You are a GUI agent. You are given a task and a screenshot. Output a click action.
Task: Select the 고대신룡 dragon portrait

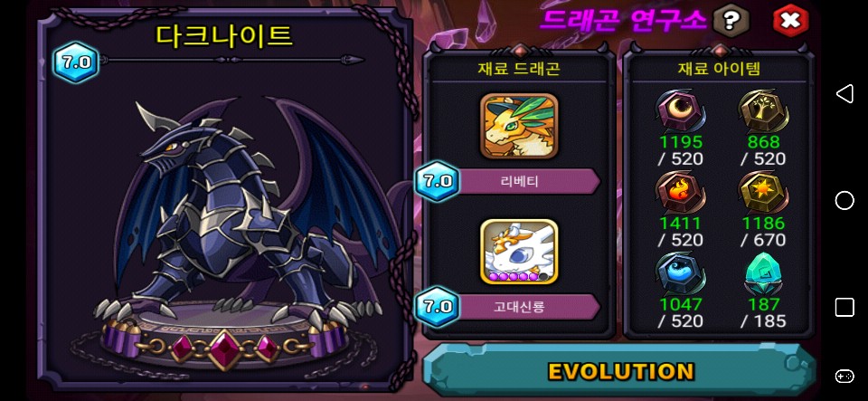[519, 252]
